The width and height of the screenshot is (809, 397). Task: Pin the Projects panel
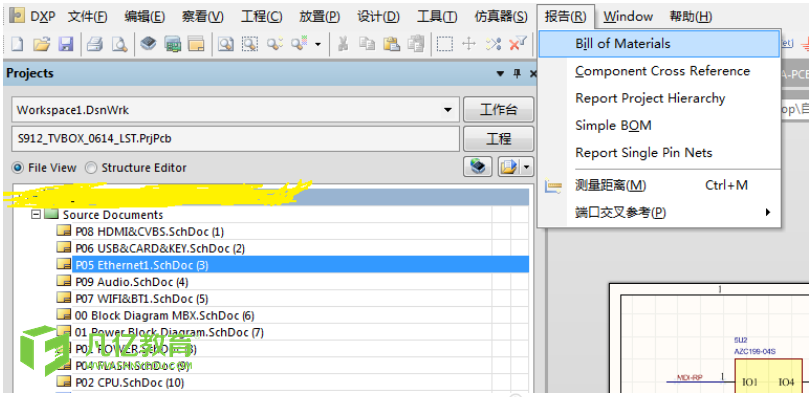pyautogui.click(x=517, y=74)
